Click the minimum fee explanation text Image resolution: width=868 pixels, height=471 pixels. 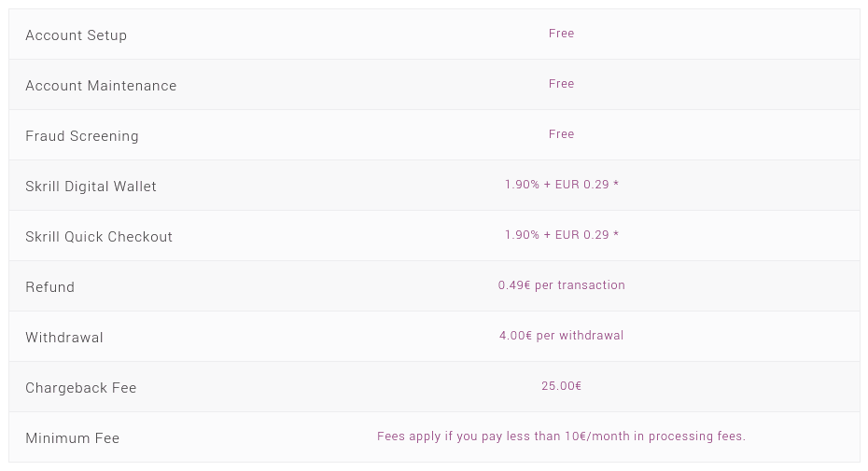click(561, 436)
